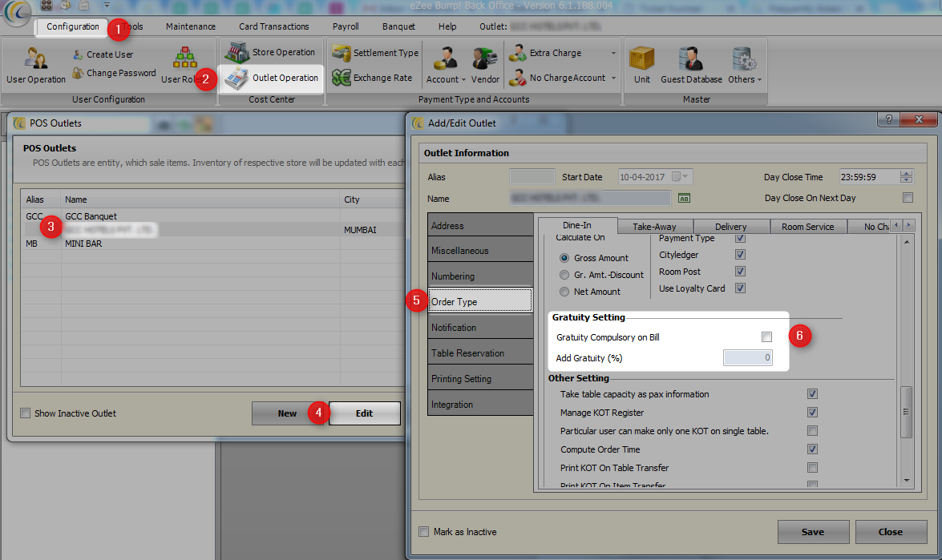
Task: Enable Print KOT On Table Transfer checkbox
Action: 812,468
